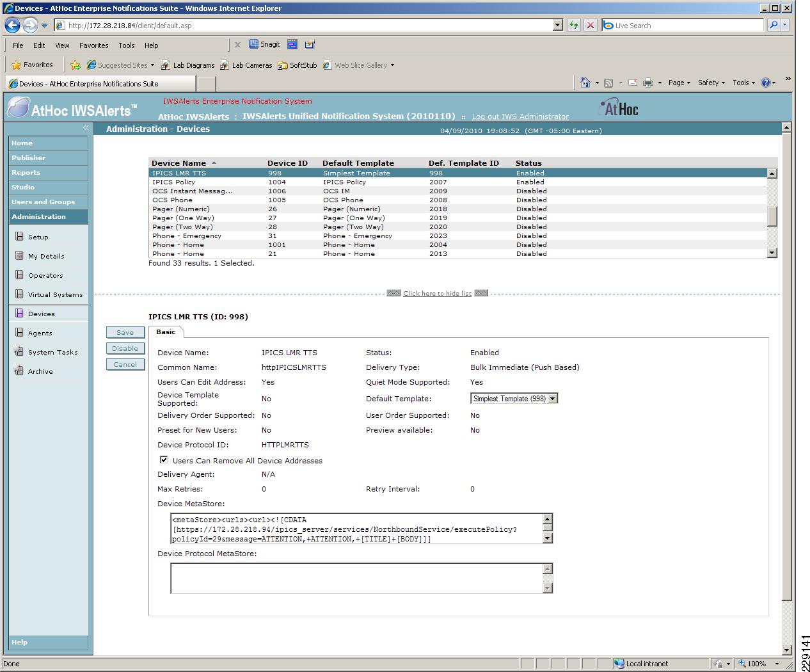The image size is (810, 672).
Task: Open the Lab Cameras favorite
Action: tap(246, 65)
